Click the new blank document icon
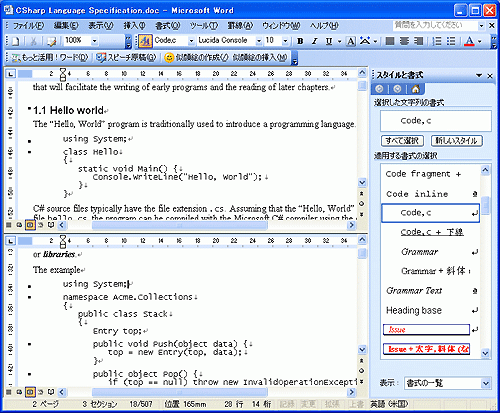 pyautogui.click(x=16, y=41)
